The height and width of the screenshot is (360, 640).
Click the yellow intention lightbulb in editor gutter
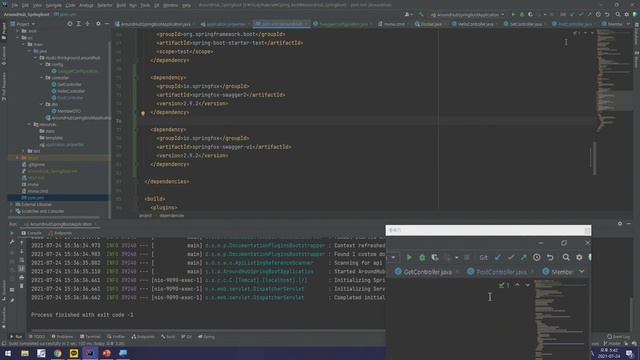pyautogui.click(x=143, y=114)
